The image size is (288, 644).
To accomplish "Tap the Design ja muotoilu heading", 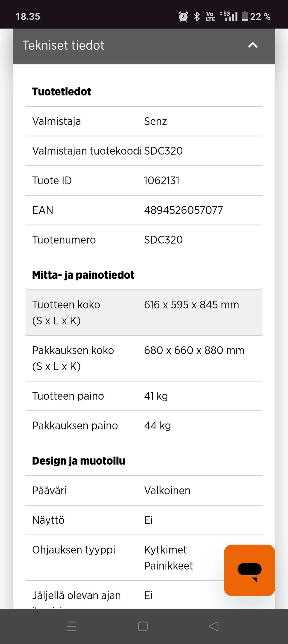I will click(x=79, y=461).
